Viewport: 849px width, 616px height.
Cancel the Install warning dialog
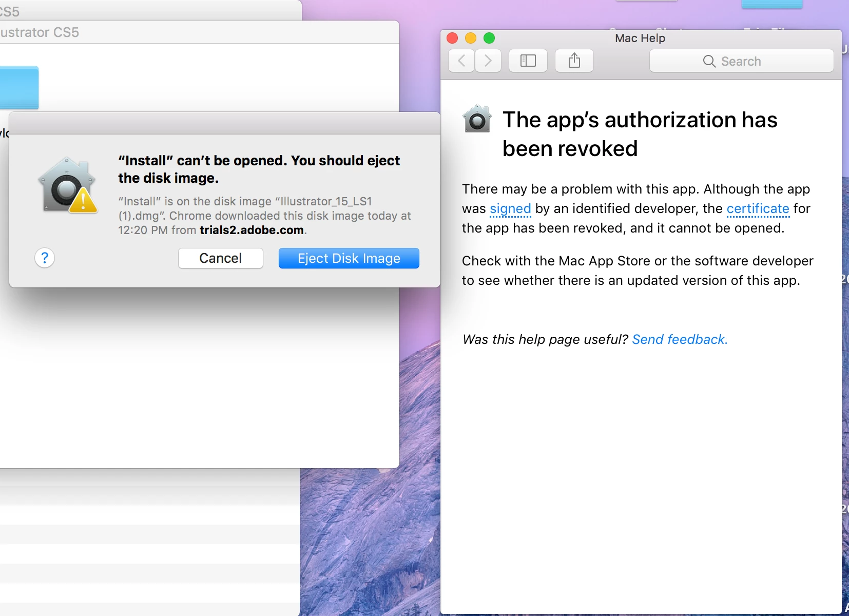click(221, 258)
